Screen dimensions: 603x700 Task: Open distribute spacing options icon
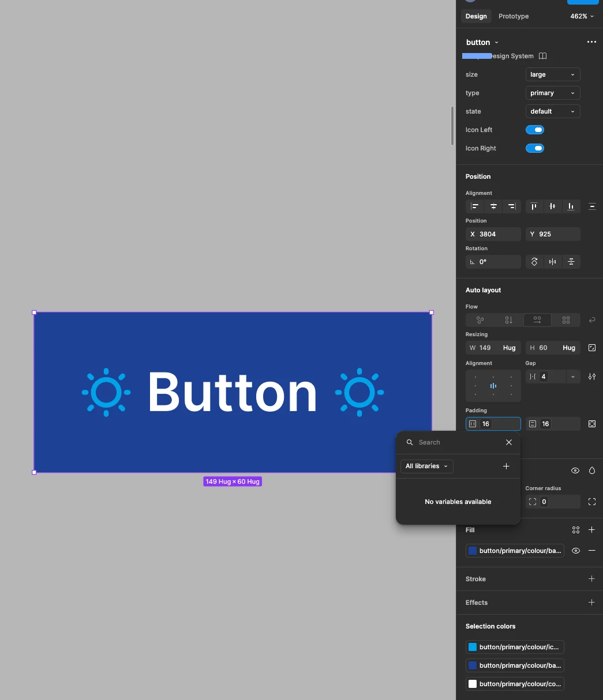coord(592,206)
